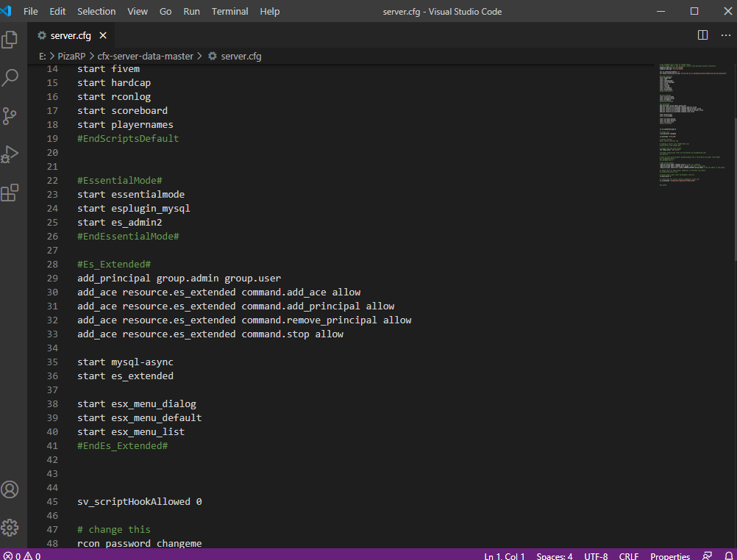737x560 pixels.
Task: Click the line 'start es_extended'
Action: [x=126, y=376]
